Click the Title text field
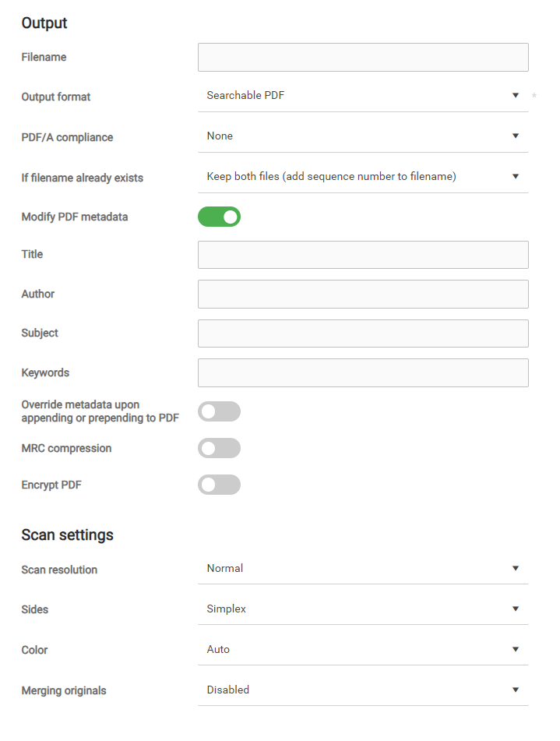This screenshot has height=741, width=560. tap(363, 255)
